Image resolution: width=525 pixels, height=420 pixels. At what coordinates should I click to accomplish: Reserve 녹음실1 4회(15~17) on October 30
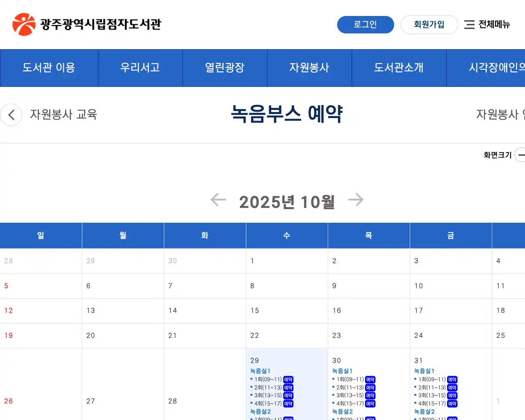[370, 404]
